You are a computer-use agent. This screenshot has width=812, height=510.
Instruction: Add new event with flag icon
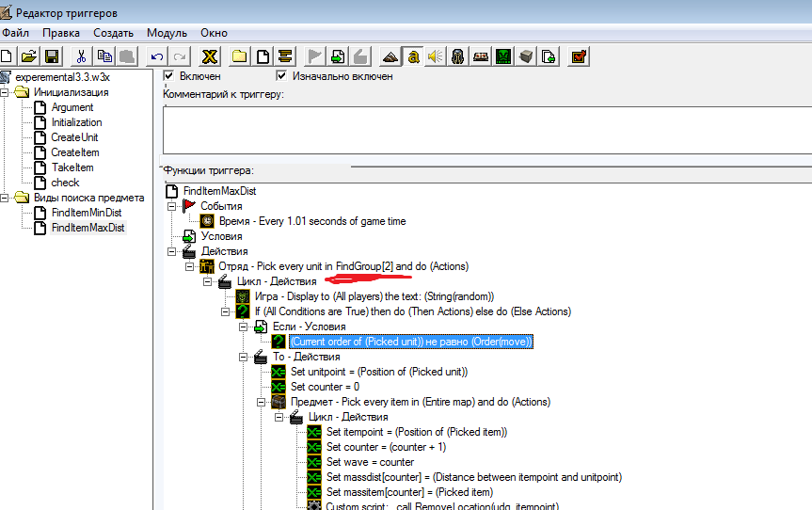(315, 56)
